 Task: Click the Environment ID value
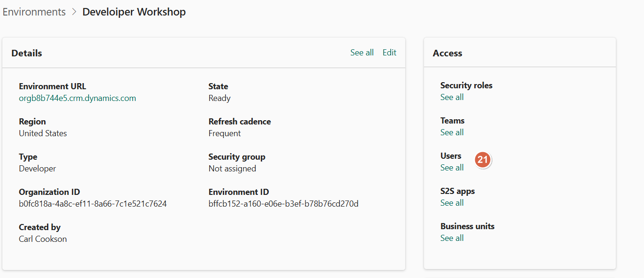point(283,203)
